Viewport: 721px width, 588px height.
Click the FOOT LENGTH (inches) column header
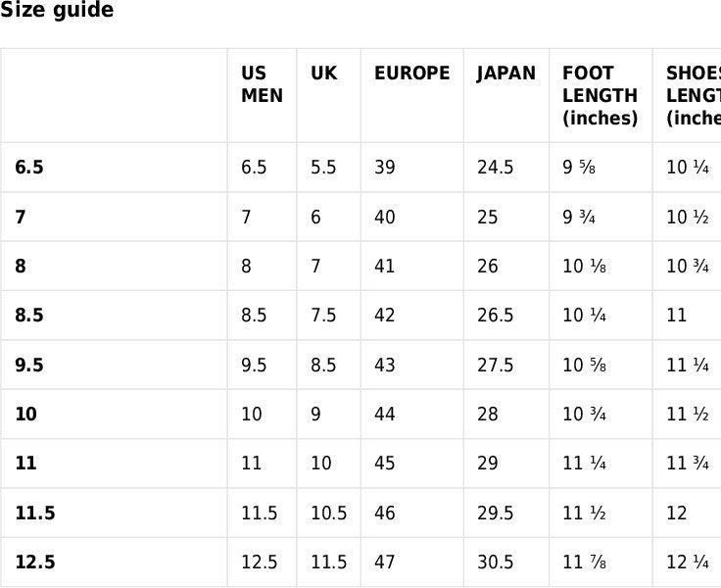pos(600,95)
